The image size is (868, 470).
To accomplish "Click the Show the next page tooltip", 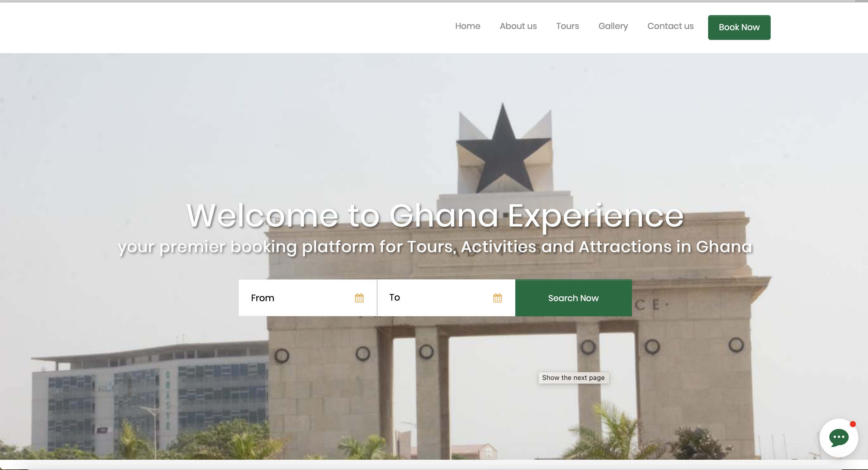I will (573, 378).
